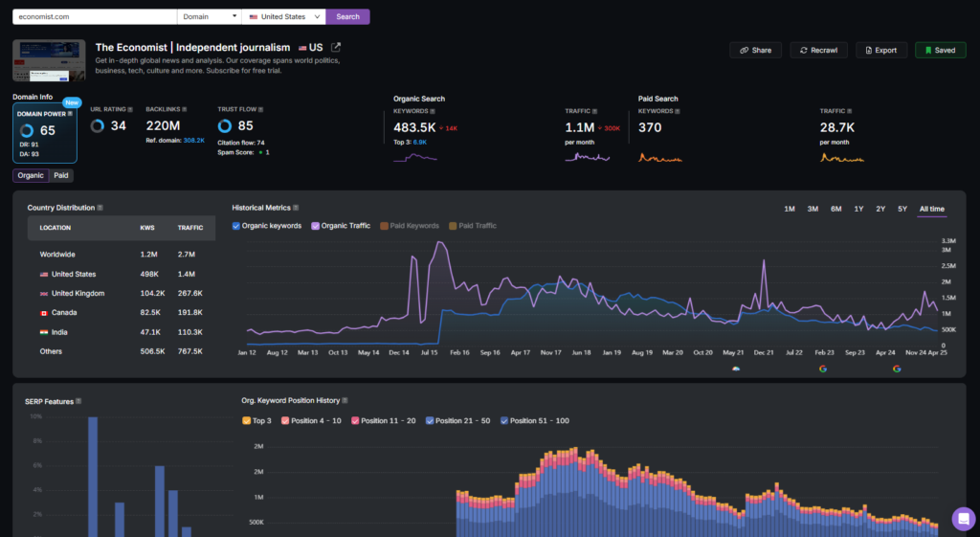Toggle the Organic Traffic checkbox
Screen dimensions: 980x537
pos(315,226)
